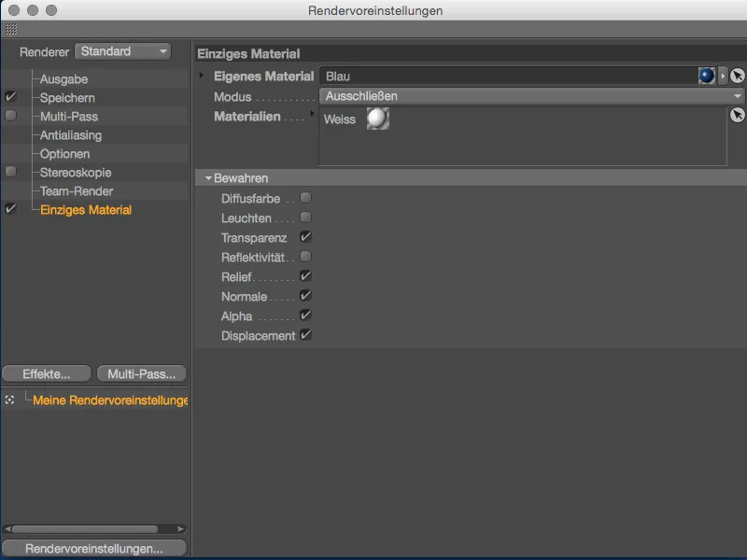Select Ausgabe in settings tree

[x=63, y=79]
